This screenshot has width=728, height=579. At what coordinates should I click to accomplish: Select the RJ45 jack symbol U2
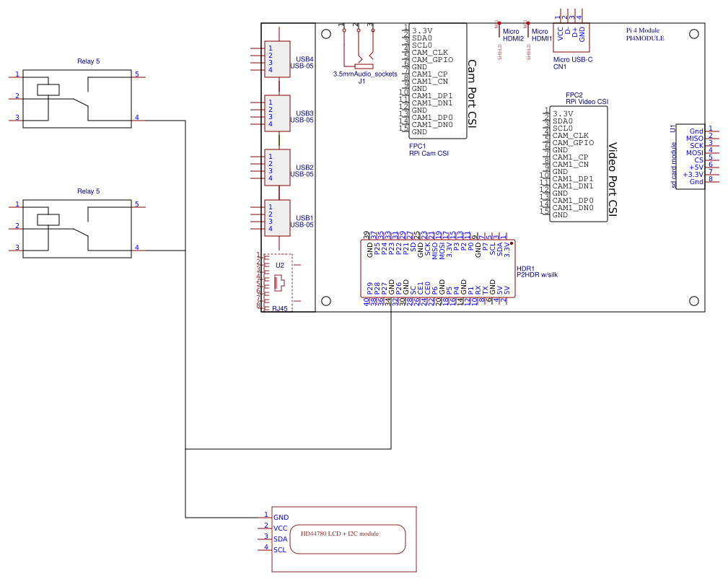tap(278, 282)
